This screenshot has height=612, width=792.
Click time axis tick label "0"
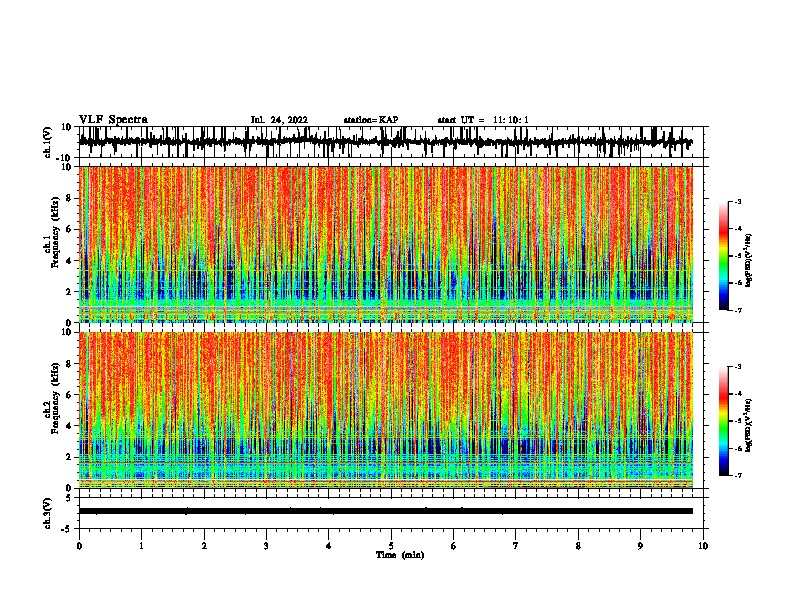tap(79, 546)
